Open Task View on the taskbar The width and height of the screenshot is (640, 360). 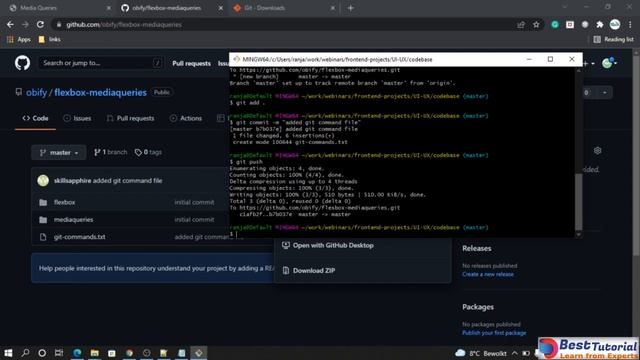59,353
